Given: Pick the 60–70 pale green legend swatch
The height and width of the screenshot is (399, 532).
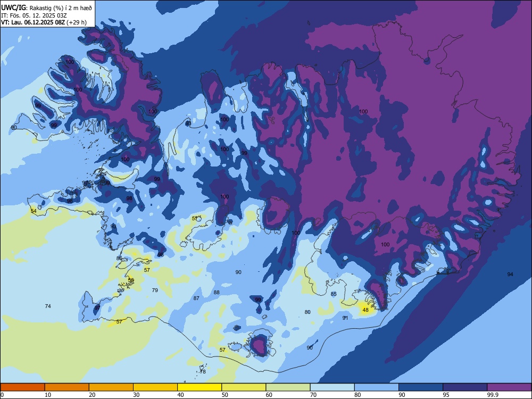Looking at the screenshot, I should tap(288, 387).
